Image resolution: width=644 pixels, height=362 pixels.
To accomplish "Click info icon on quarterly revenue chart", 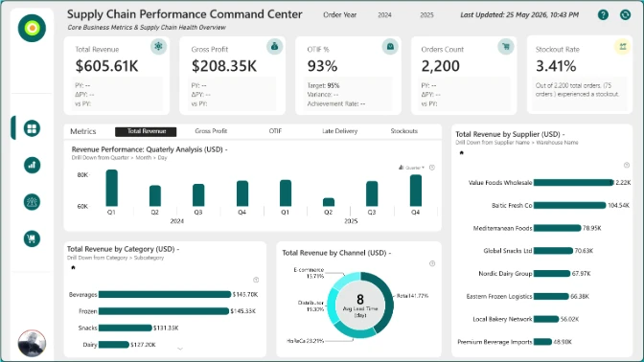I will [x=432, y=168].
